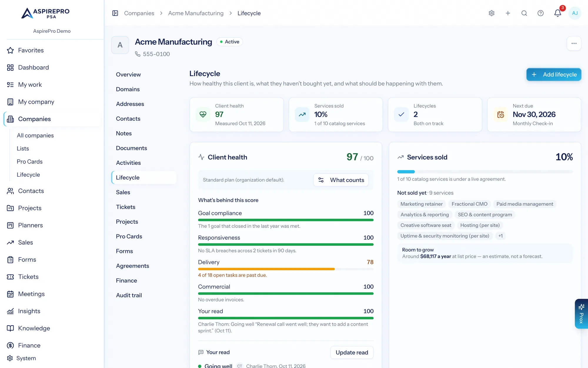Open Favorites in the sidebar

52,50
